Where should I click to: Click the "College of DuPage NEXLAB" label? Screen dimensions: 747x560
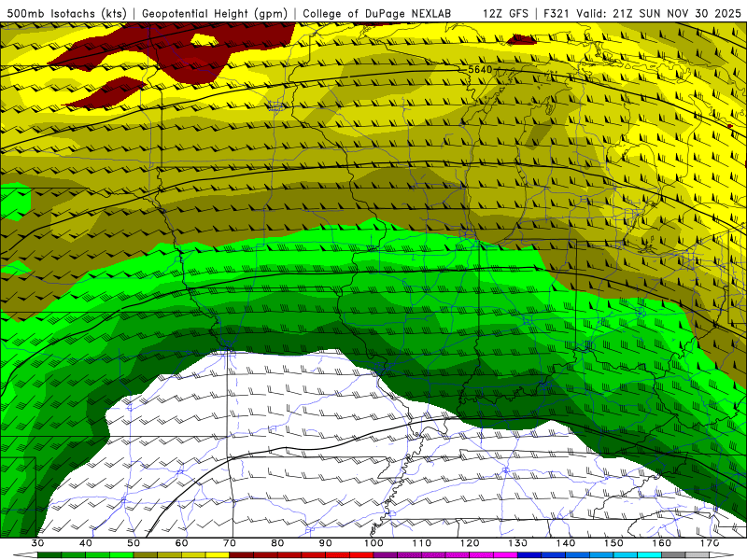coord(377,14)
